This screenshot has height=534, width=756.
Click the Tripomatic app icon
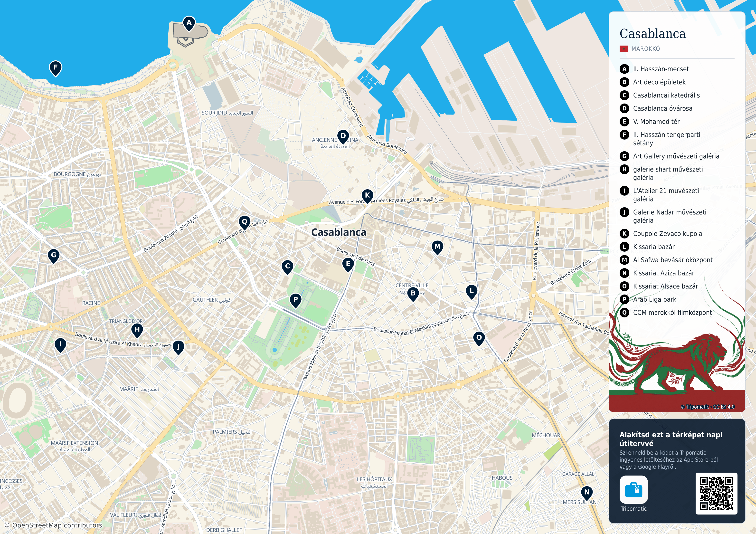(x=633, y=489)
